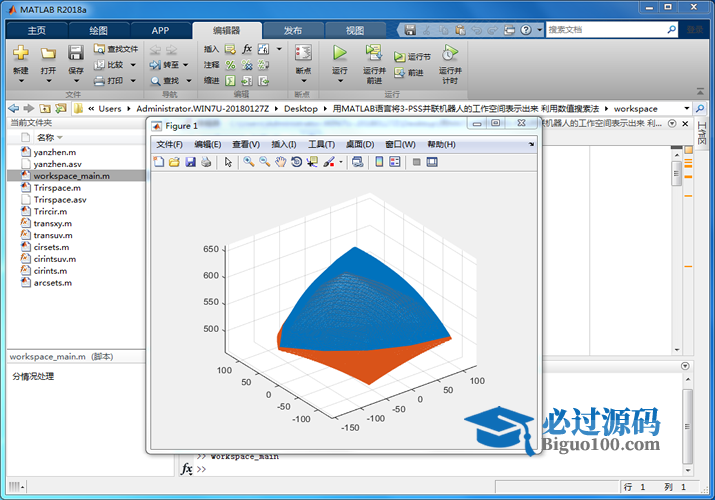The width and height of the screenshot is (715, 500).
Task: Open Figure 1 文件(F) menu
Action: tap(169, 144)
